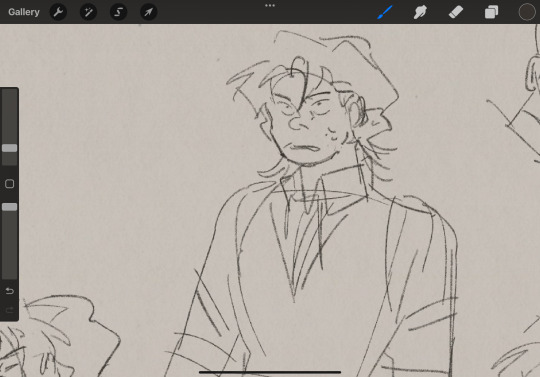Click the brush size slider handle

(x=9, y=148)
